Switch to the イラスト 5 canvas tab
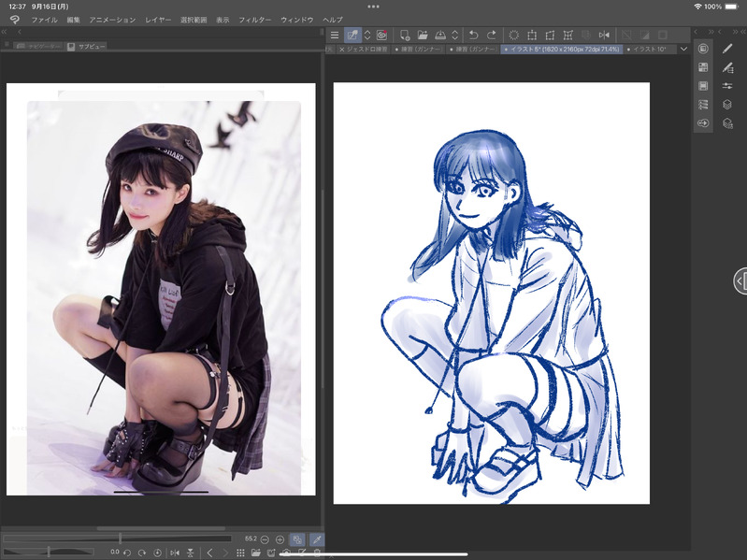The width and height of the screenshot is (747, 560). [x=562, y=49]
